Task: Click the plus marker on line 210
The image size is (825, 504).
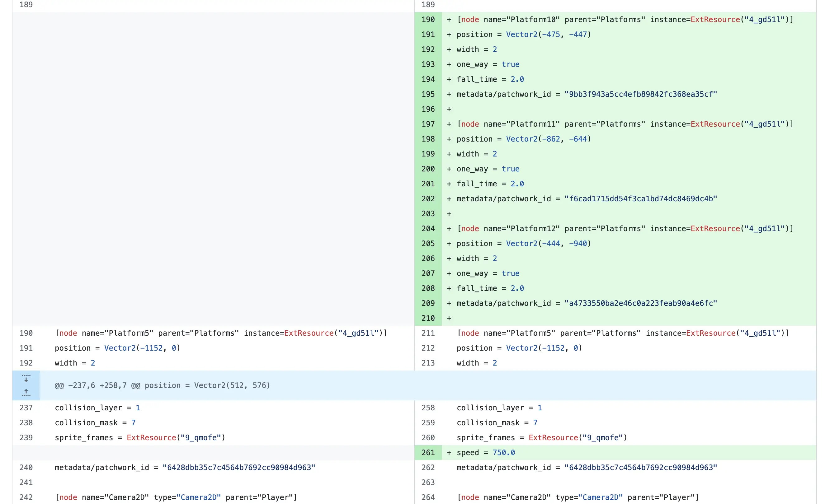Action: (x=449, y=318)
